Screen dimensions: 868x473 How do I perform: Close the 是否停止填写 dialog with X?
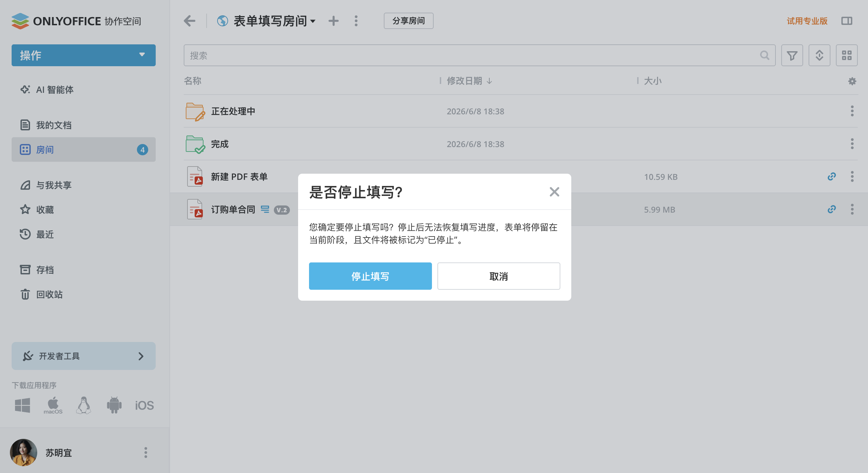[554, 192]
